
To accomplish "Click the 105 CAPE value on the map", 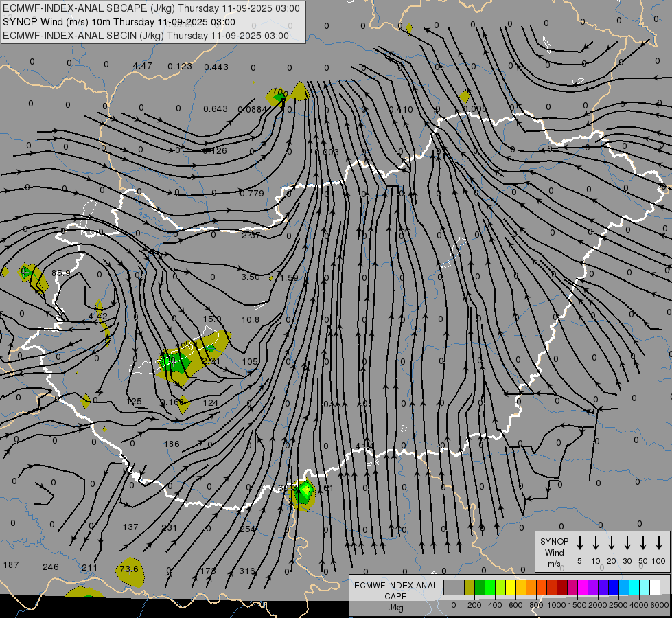I will pyautogui.click(x=250, y=362).
